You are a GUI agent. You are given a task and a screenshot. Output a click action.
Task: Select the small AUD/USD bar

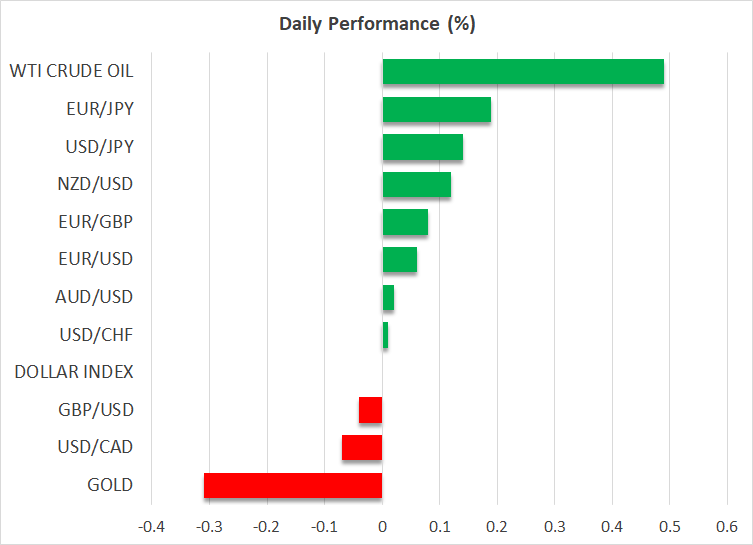click(388, 297)
